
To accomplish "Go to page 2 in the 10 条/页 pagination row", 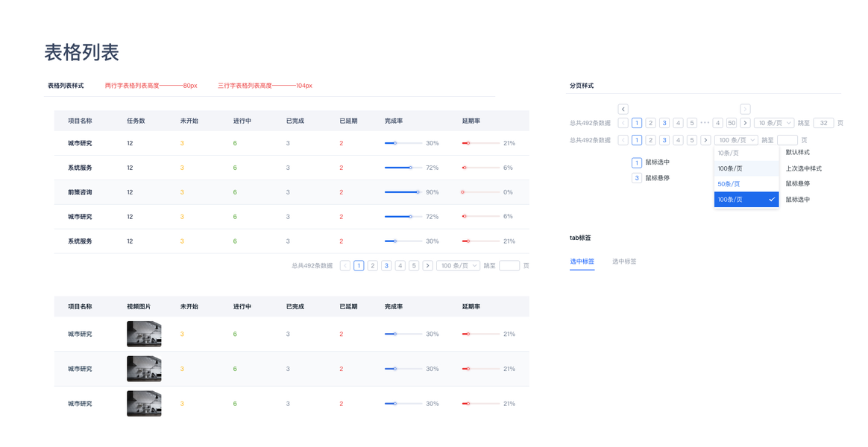I will (650, 123).
